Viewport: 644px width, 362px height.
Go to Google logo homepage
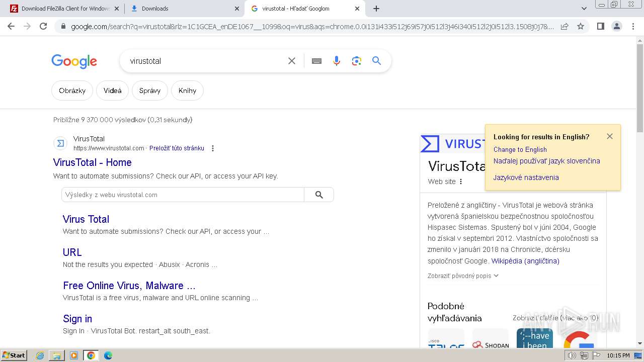(74, 61)
